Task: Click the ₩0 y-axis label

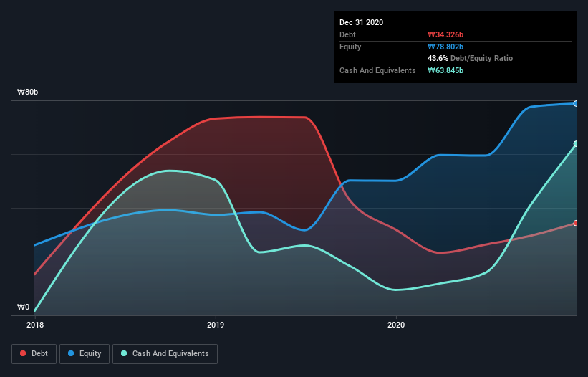Action: [23, 307]
